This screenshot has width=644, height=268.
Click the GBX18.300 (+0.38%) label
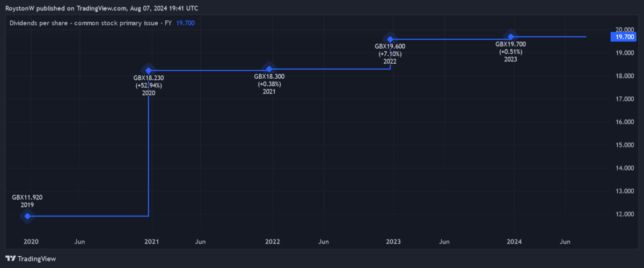click(x=269, y=80)
